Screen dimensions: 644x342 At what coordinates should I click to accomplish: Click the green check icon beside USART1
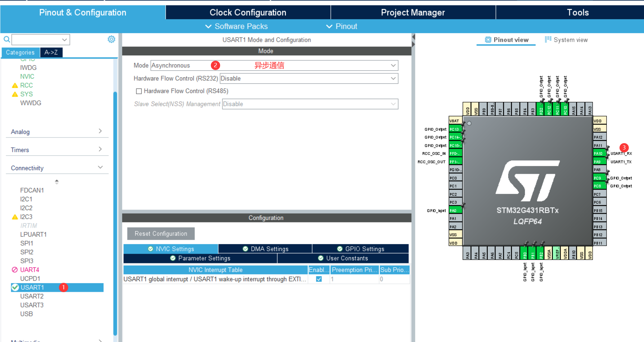15,287
